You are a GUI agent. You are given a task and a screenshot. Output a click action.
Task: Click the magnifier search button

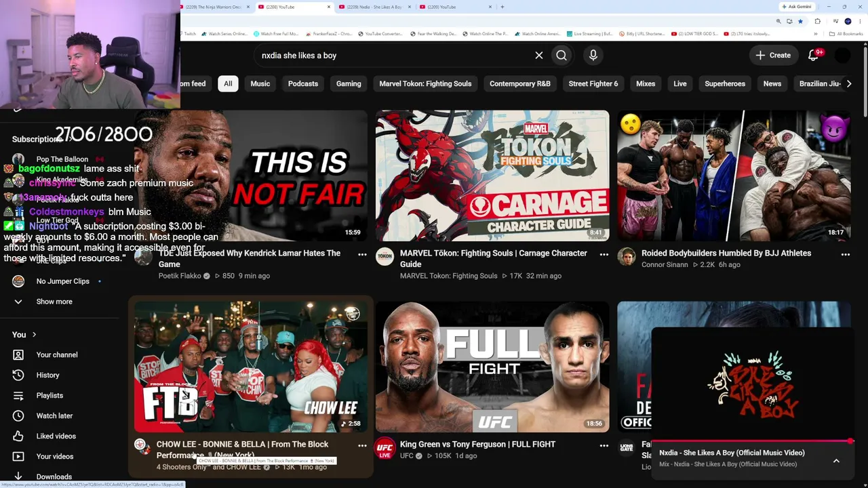561,56
